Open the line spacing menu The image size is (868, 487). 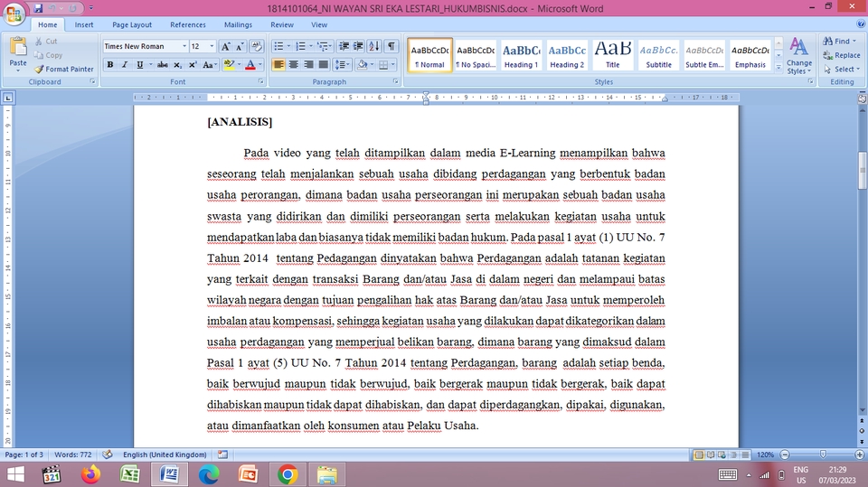click(x=343, y=65)
